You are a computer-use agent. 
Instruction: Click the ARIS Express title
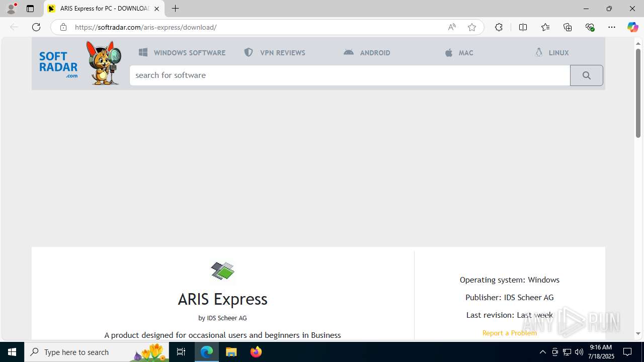pyautogui.click(x=222, y=299)
